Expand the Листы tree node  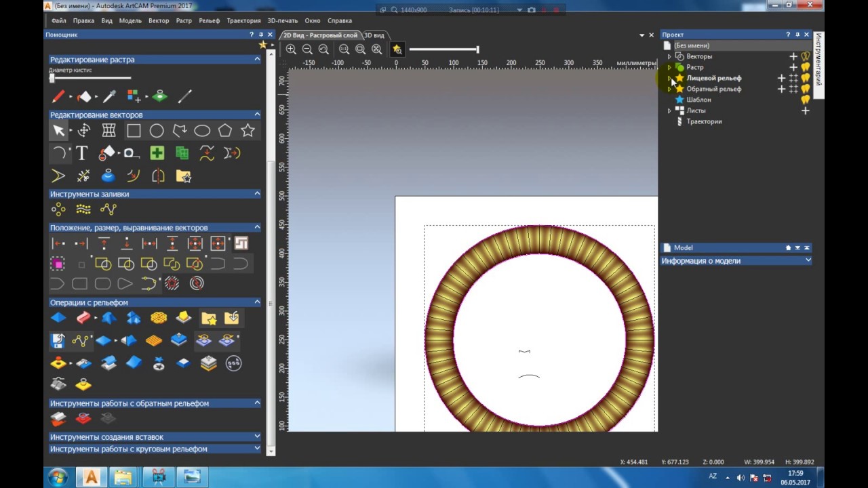click(669, 110)
